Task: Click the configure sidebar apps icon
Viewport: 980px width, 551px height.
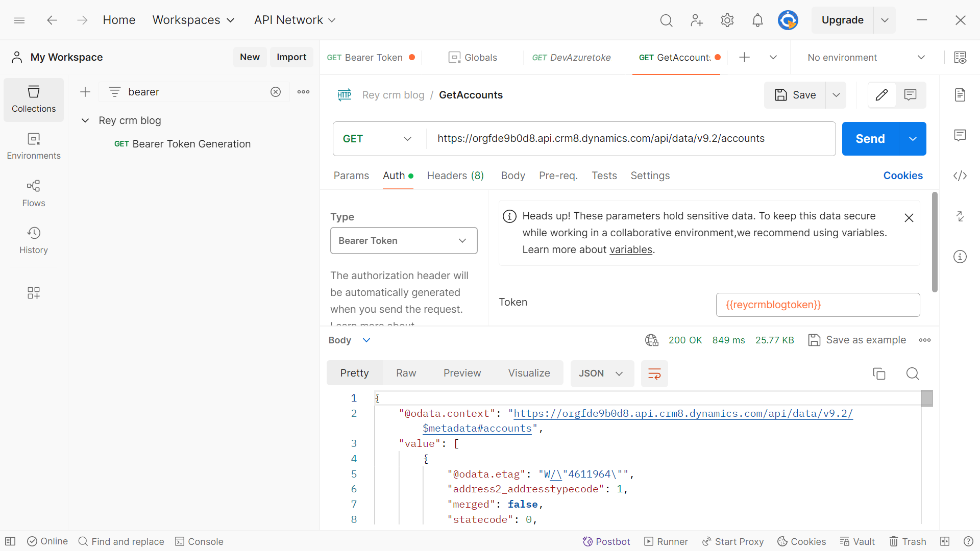Action: [x=34, y=292]
